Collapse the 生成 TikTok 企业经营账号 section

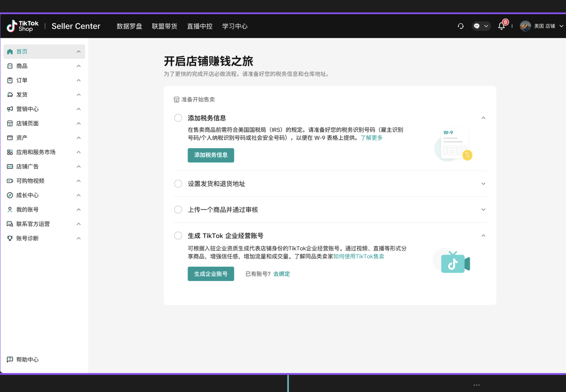pyautogui.click(x=483, y=236)
